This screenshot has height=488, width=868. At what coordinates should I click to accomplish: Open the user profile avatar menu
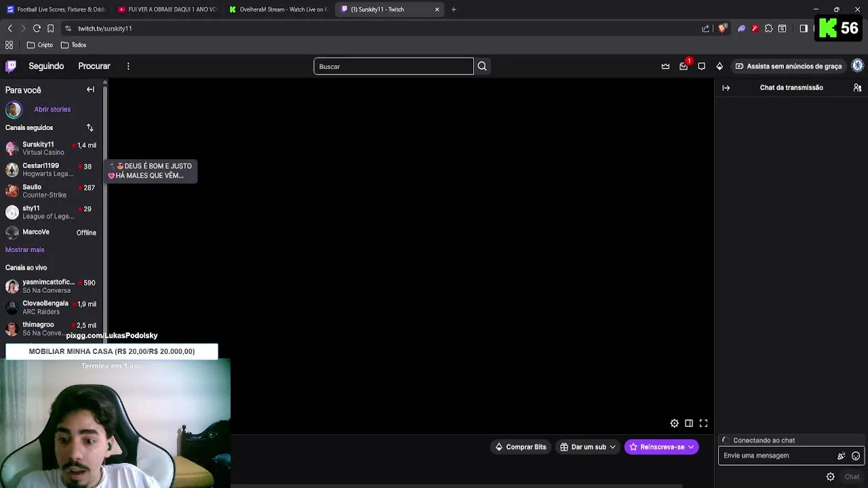point(857,66)
